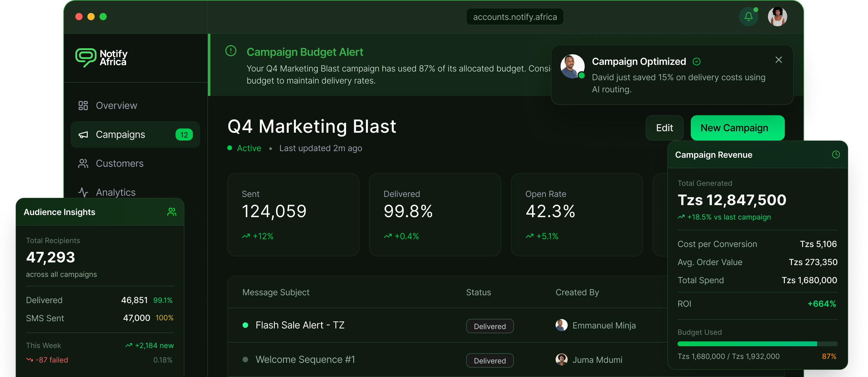Open the Analytics sidebar item
868x377 pixels.
coord(115,192)
